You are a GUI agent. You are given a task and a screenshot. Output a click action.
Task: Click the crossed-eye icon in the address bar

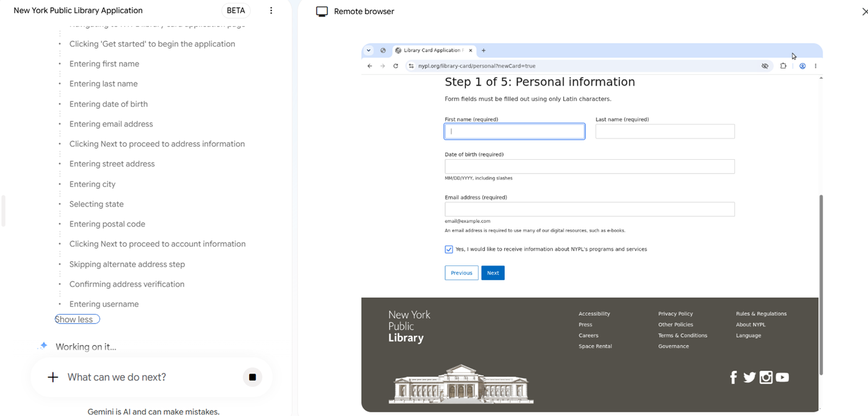click(765, 66)
